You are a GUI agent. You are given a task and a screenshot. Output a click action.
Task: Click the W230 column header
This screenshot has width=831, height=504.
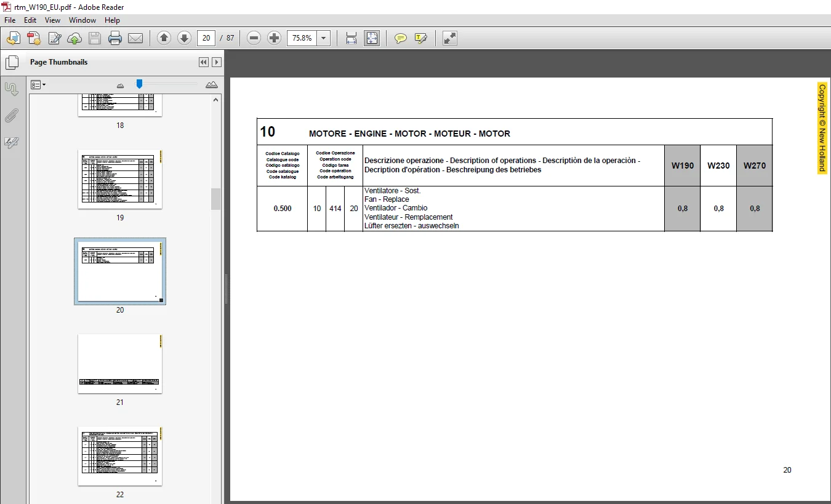point(718,166)
